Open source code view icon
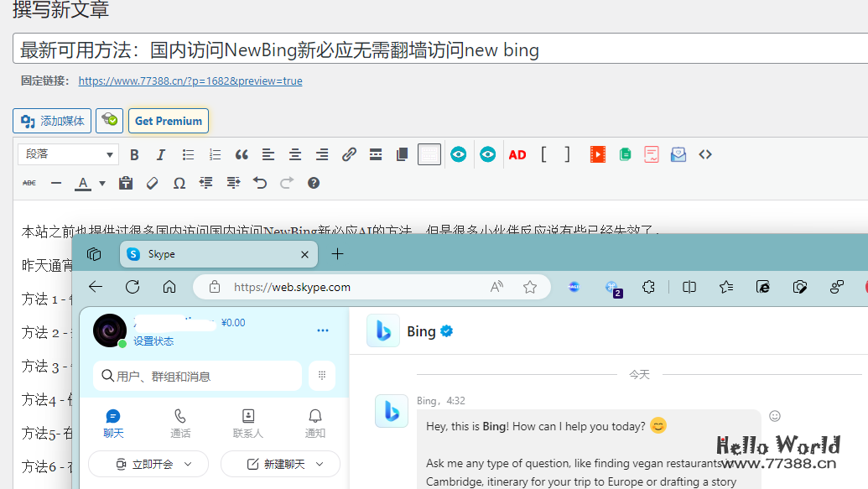 click(704, 154)
